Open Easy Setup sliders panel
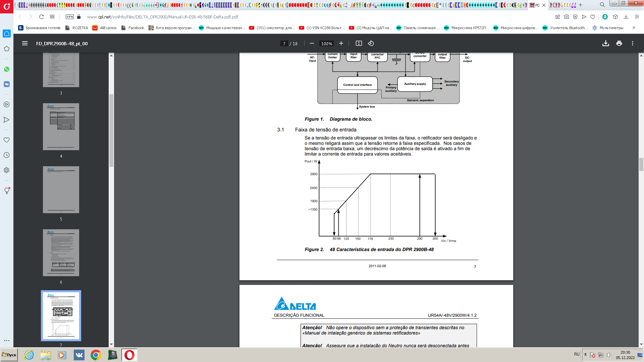The height and width of the screenshot is (362, 644). (637, 17)
